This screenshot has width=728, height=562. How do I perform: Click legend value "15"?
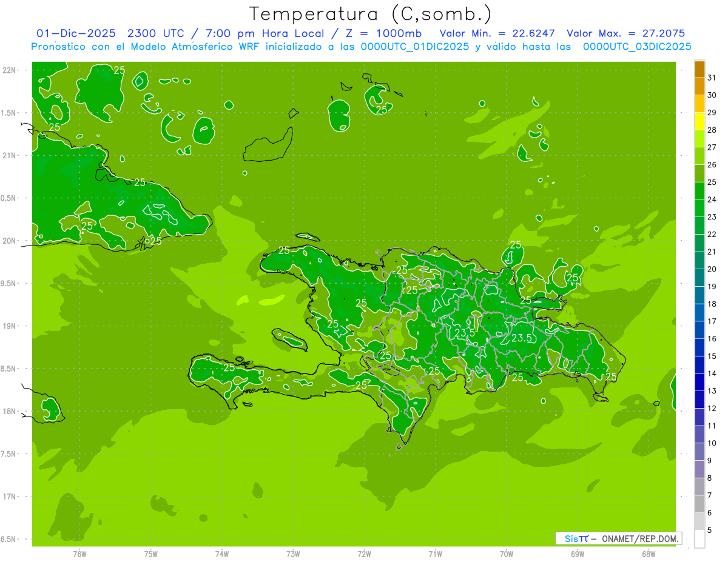point(712,356)
